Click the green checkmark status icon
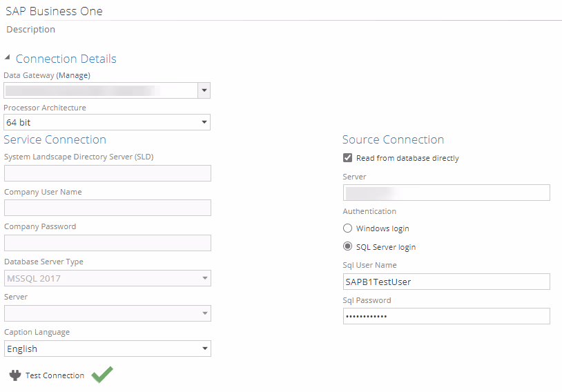The width and height of the screenshot is (562, 392). click(102, 375)
